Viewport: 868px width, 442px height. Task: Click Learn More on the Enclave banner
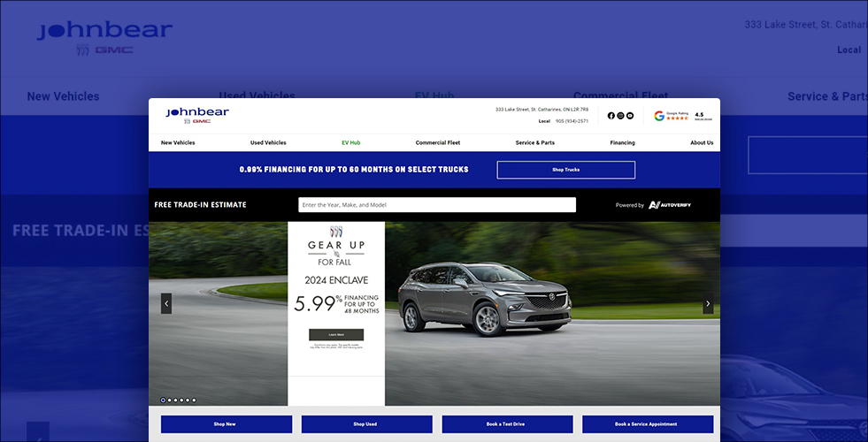pos(336,335)
